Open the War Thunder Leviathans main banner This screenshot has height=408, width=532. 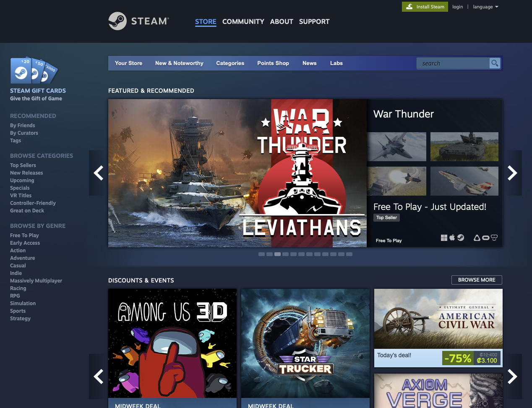click(237, 173)
